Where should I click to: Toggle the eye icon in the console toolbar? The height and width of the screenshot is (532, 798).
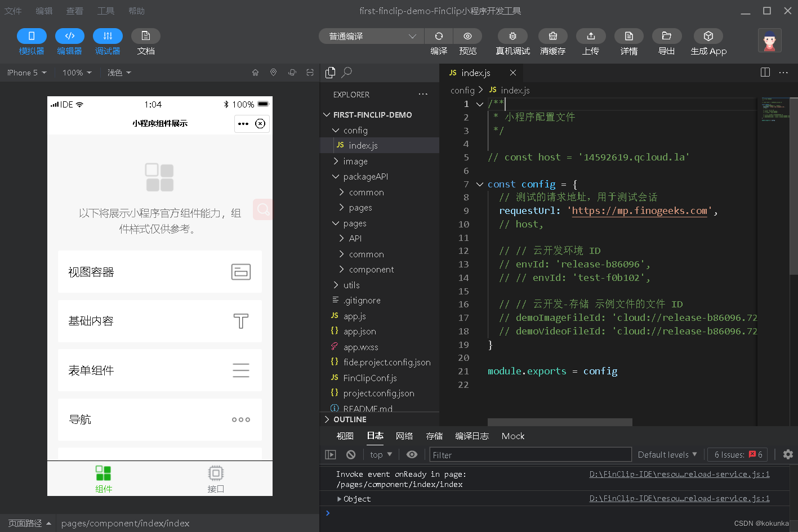click(x=412, y=454)
